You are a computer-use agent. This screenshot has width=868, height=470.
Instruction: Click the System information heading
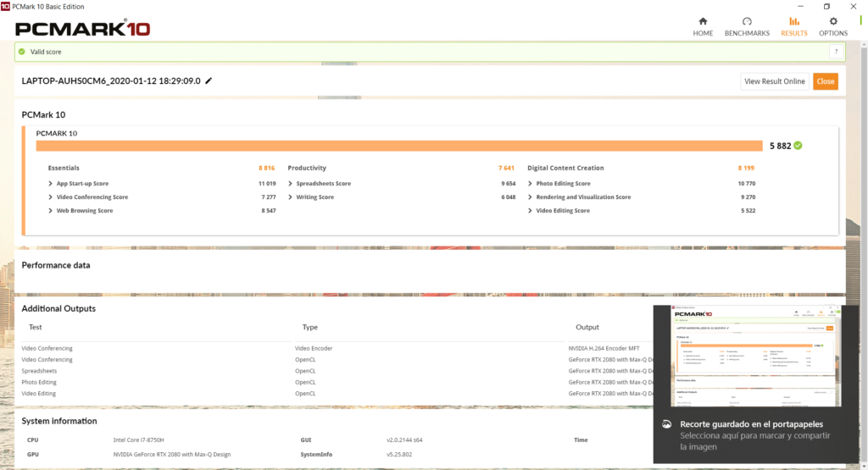pos(59,422)
